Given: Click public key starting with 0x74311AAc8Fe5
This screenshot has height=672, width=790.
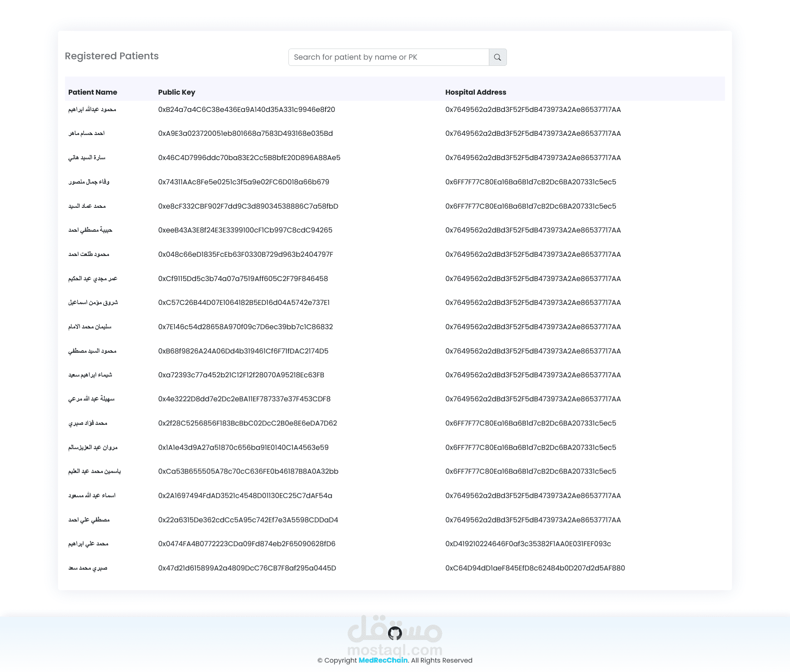Looking at the screenshot, I should coord(244,182).
